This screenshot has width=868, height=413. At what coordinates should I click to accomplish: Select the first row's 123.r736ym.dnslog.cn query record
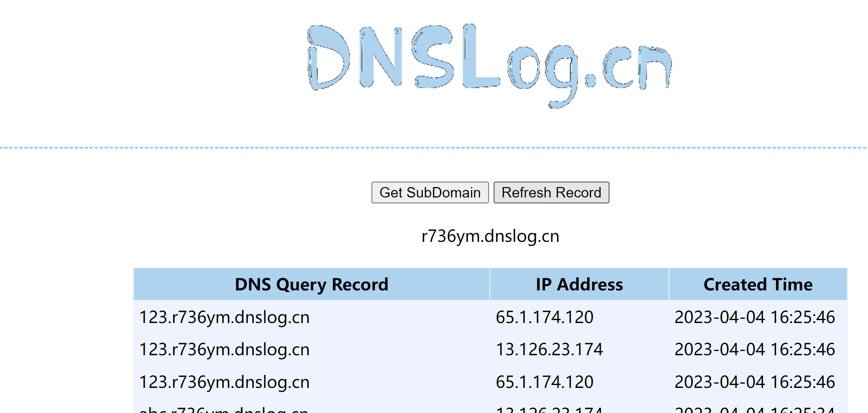[x=224, y=317]
